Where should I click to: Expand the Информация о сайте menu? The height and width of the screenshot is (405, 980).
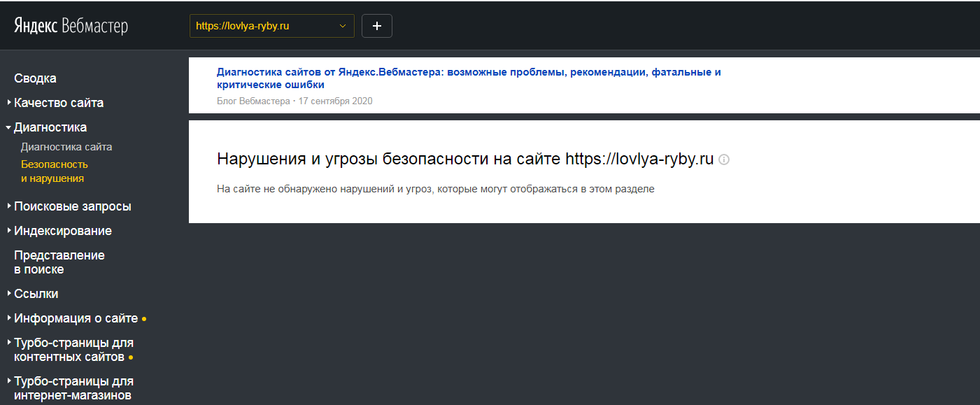click(x=76, y=318)
